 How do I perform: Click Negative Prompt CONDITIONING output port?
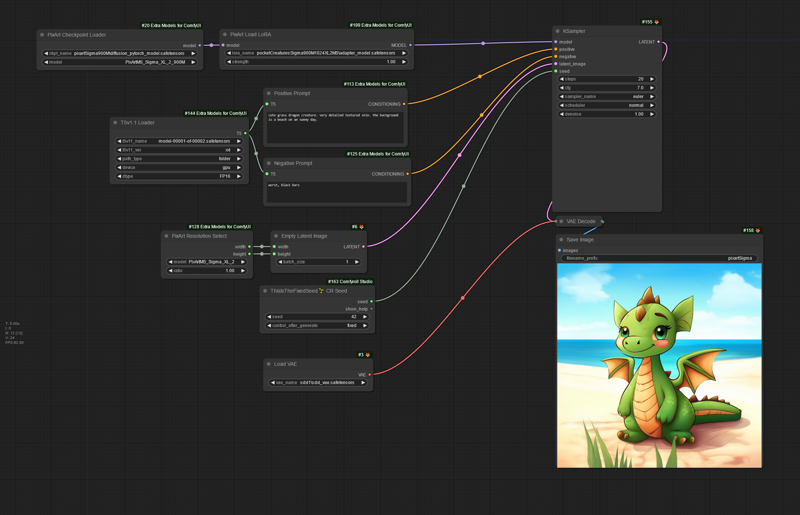[x=407, y=174]
